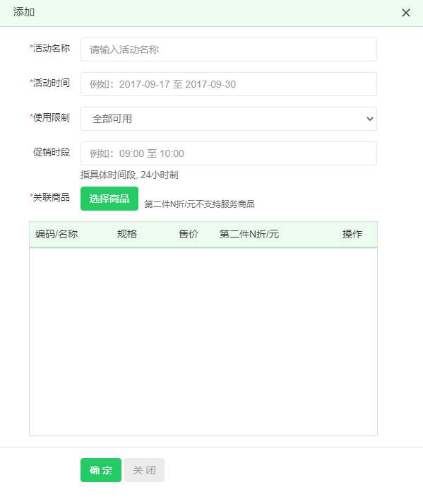Click the 促销时段 time range field
This screenshot has width=423, height=504.
point(228,153)
